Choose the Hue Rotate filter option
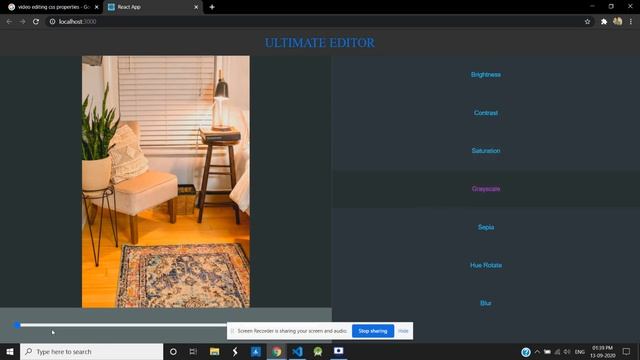 [x=486, y=265]
